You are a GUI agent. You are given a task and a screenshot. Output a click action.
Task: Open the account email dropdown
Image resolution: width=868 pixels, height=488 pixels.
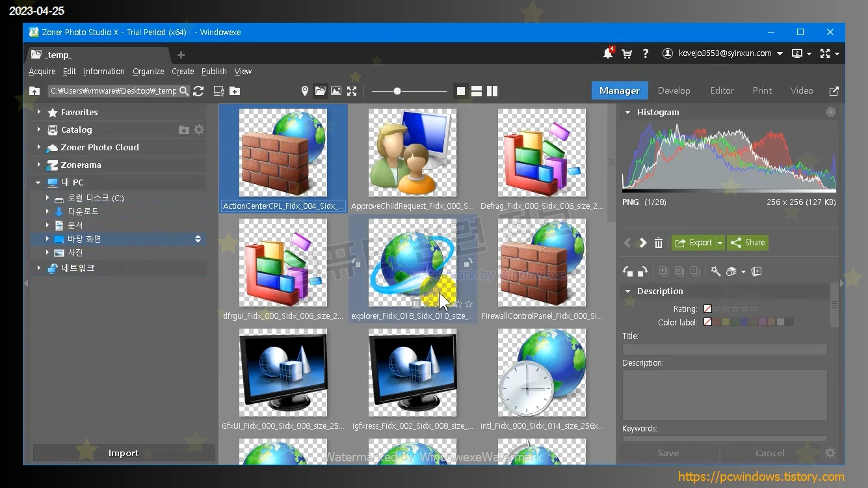[x=780, y=54]
